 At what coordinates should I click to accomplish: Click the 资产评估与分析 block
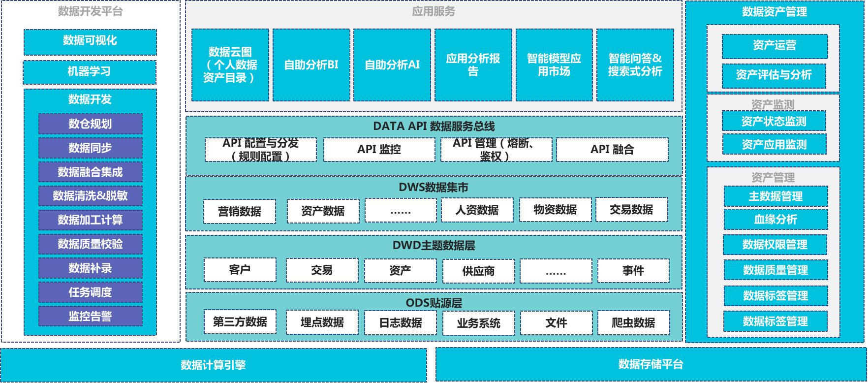[x=774, y=75]
